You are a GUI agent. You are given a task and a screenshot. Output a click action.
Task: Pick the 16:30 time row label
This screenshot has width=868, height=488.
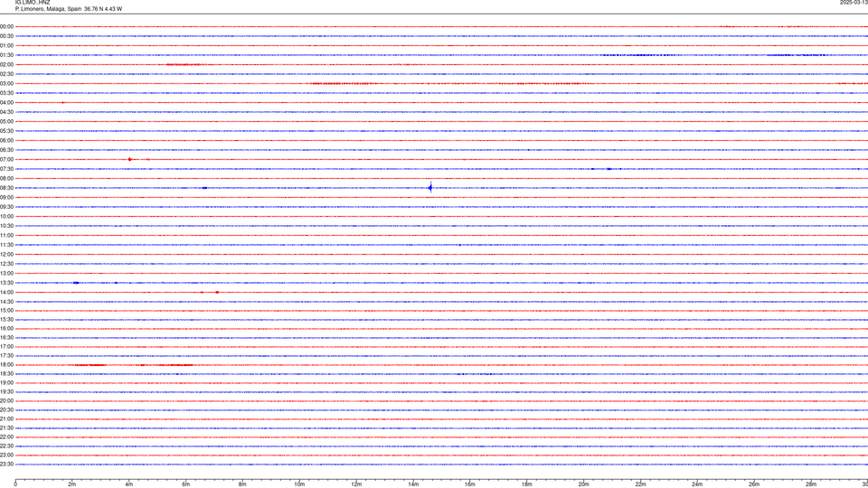[x=6, y=337]
